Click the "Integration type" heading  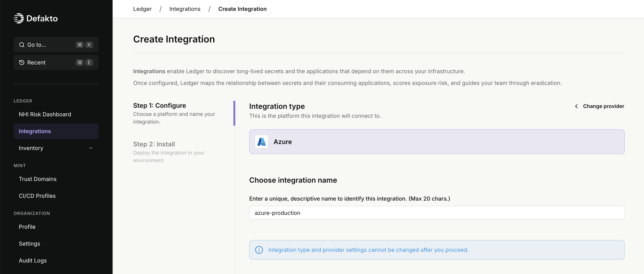click(x=277, y=106)
